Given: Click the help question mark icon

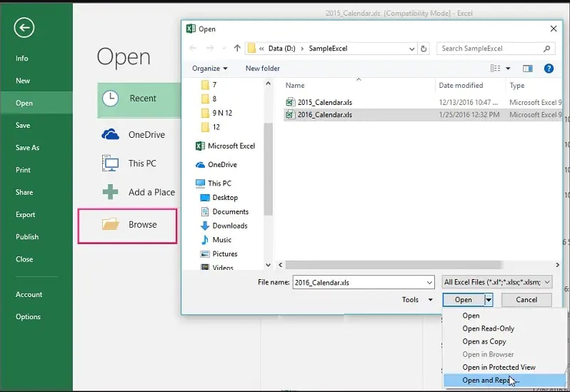Looking at the screenshot, I should coord(549,69).
